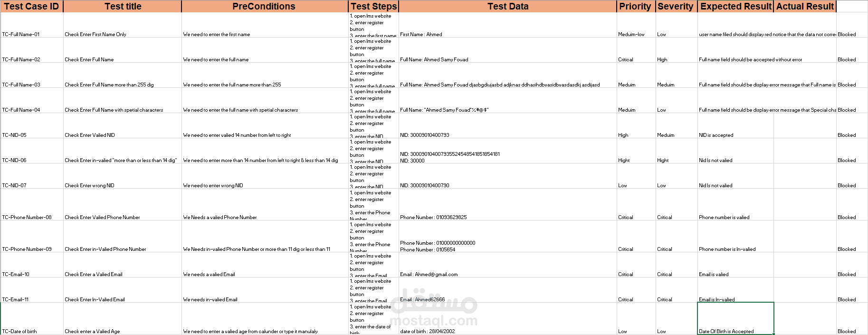
Task: Click 'We need to enter the first name'
Action: [265, 25]
